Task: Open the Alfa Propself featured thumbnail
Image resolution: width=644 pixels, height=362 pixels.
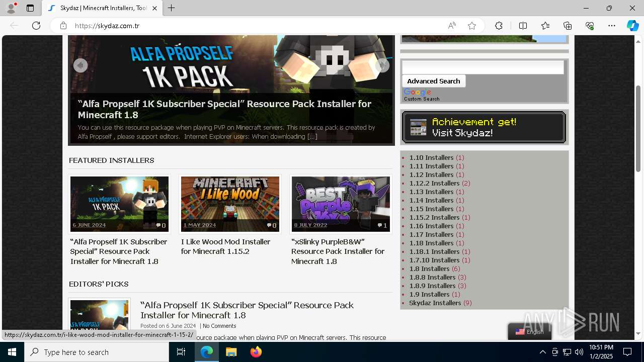Action: coord(119,204)
